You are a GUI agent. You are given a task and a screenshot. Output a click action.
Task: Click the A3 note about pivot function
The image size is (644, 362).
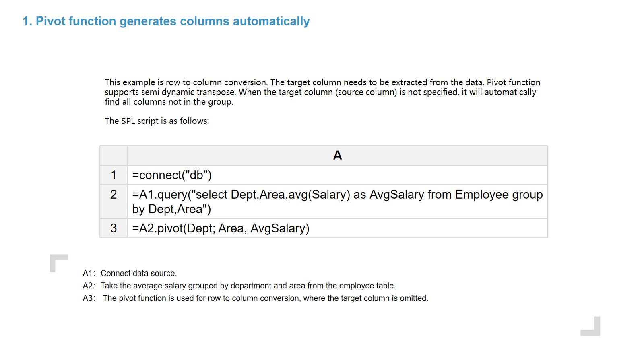coord(265,298)
